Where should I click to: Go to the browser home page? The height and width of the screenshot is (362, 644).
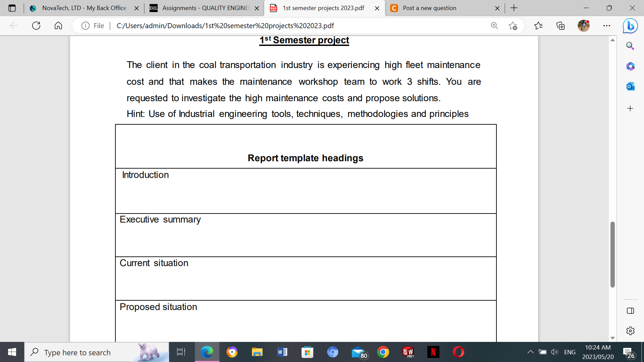coord(58,25)
